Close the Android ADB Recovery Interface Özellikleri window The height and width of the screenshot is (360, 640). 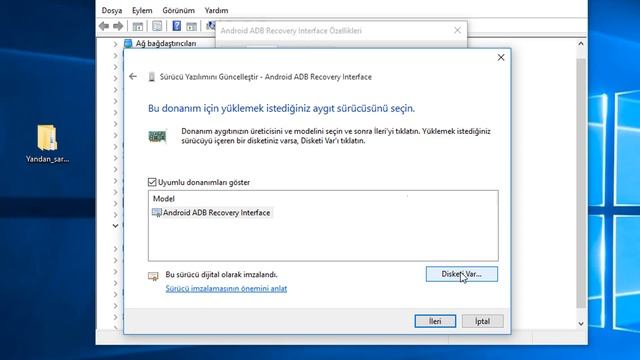coord(458,30)
